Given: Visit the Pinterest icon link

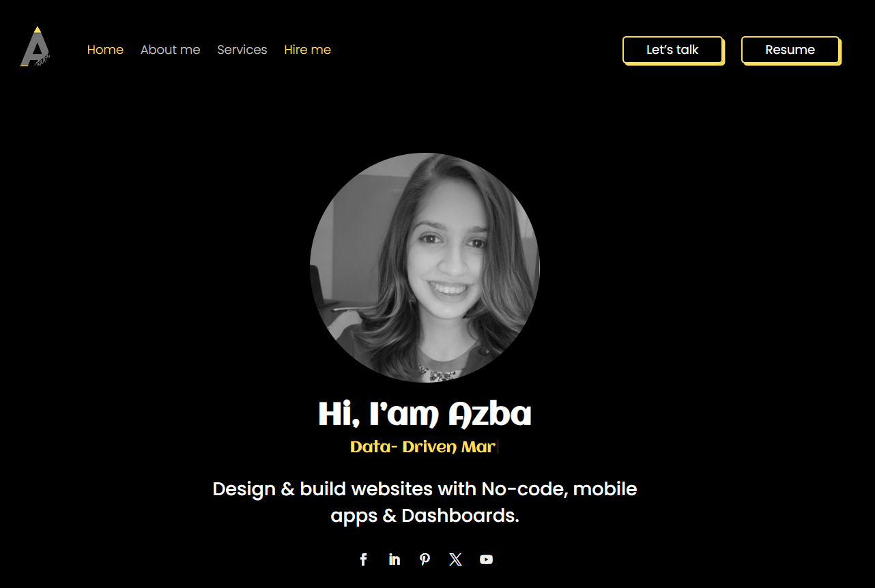Looking at the screenshot, I should [425, 559].
